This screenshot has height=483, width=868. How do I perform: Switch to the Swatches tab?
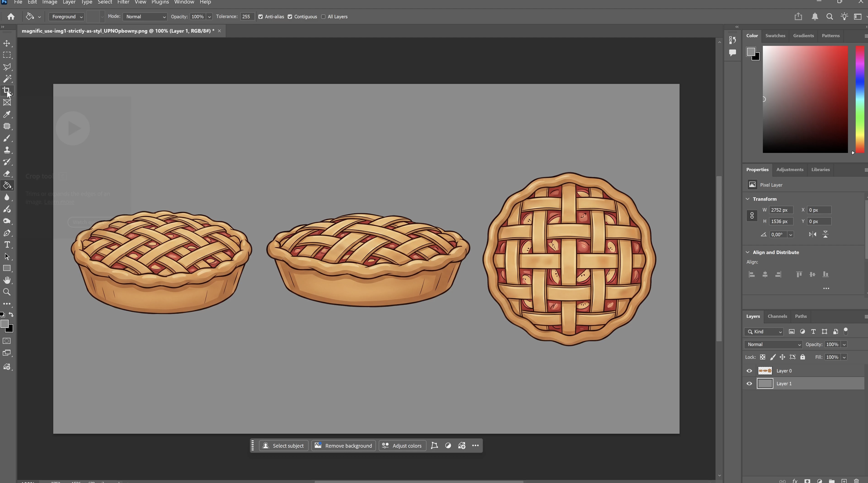coord(775,35)
